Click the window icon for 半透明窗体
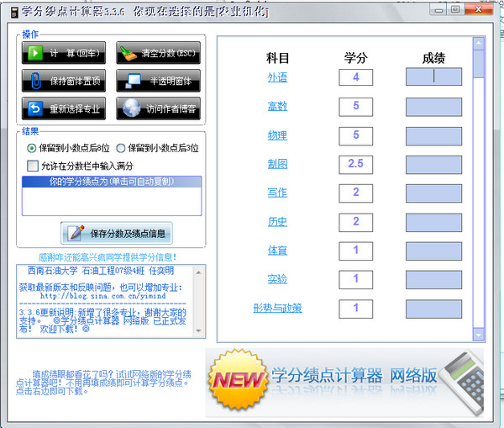 133,81
